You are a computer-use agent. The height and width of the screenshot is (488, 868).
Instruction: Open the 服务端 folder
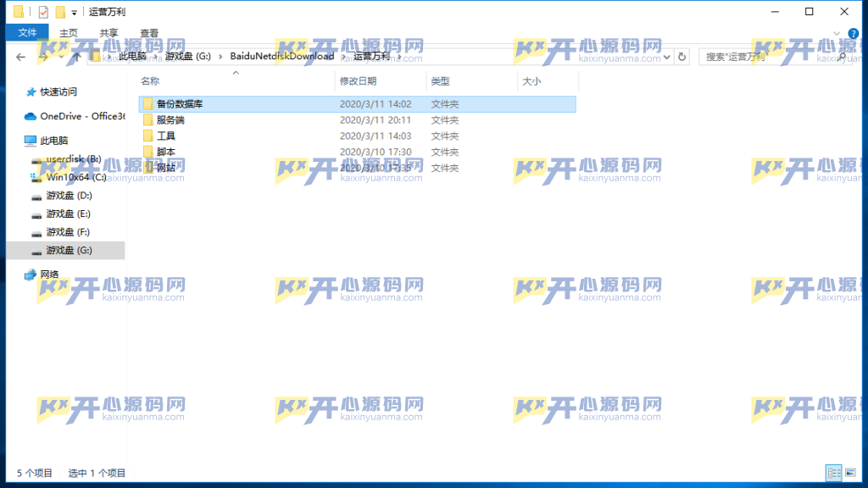click(x=170, y=119)
